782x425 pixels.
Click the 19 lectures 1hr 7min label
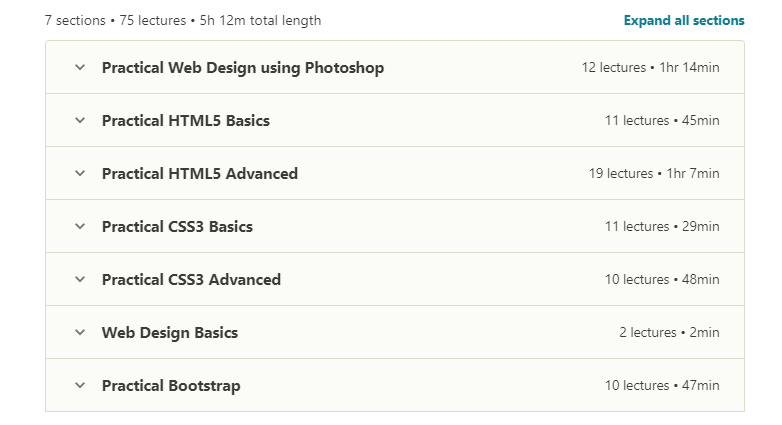point(654,173)
